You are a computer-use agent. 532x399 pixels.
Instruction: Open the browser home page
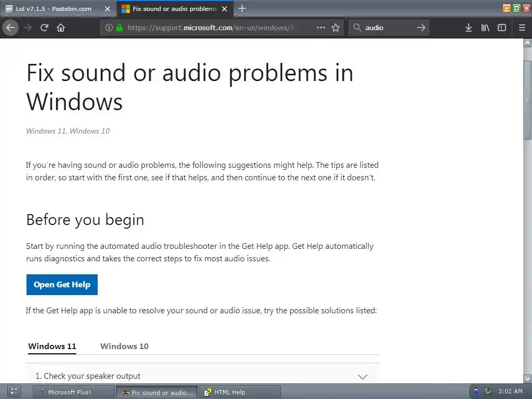(x=61, y=28)
